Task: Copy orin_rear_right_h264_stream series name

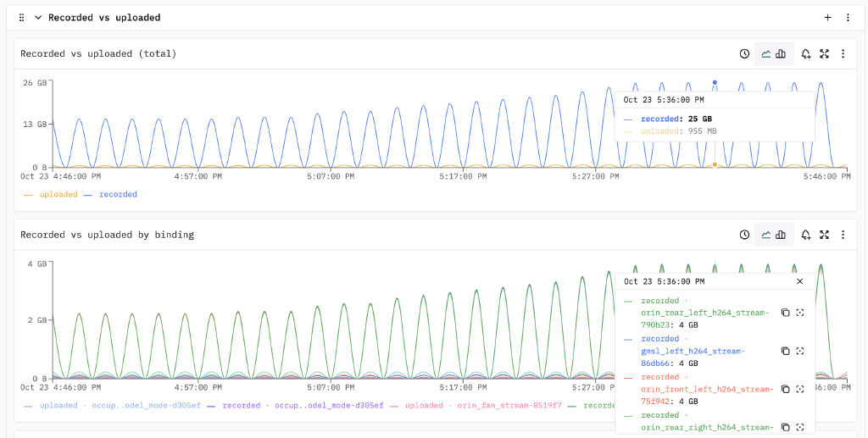Action: (x=785, y=427)
